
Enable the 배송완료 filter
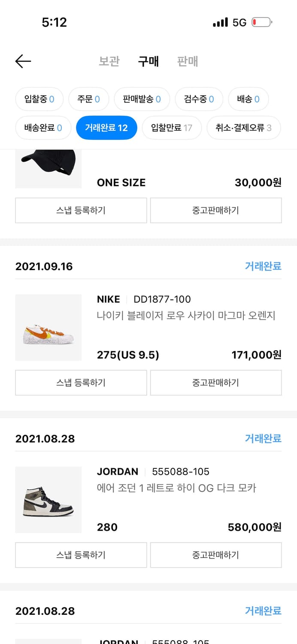coord(43,128)
